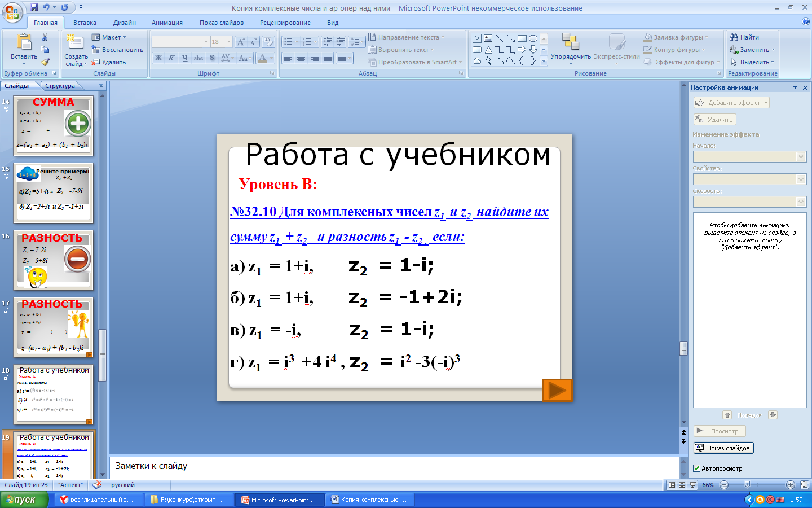
Task: Open Заменить dropdown arrow
Action: click(x=774, y=50)
